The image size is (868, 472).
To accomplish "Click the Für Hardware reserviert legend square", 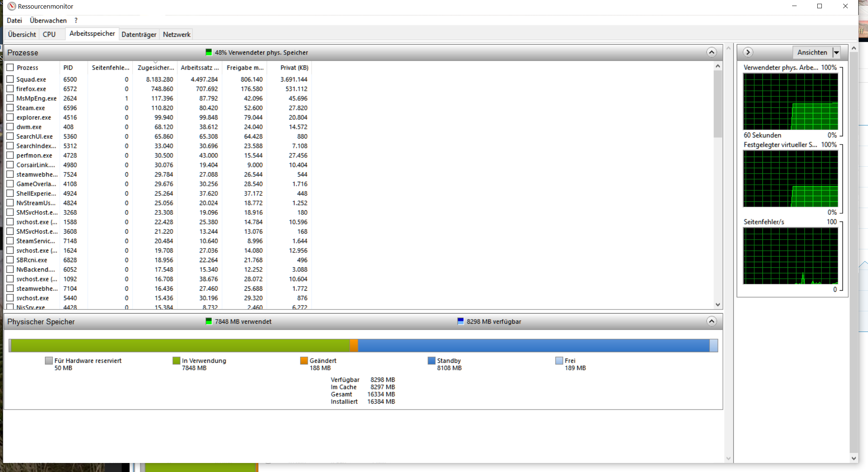I will tap(48, 360).
